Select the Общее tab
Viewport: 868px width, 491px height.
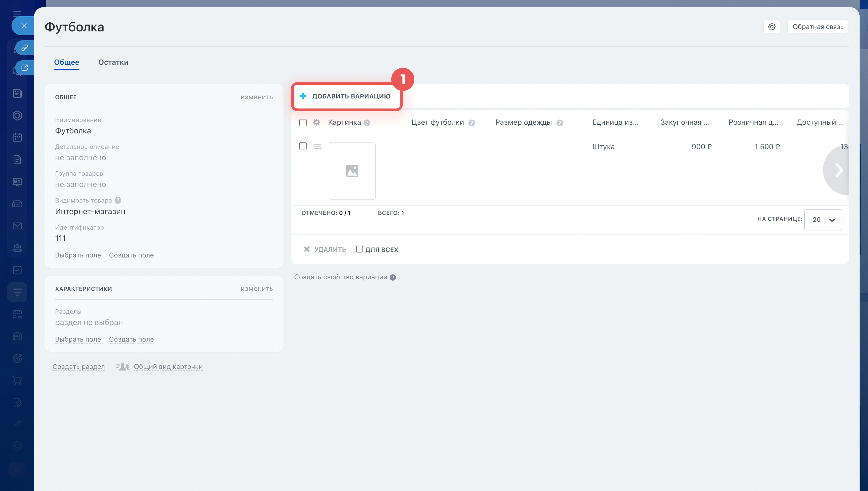pos(67,62)
